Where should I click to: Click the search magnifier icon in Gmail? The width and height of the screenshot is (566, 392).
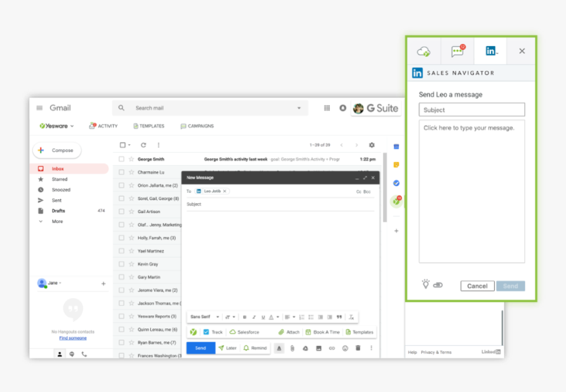point(121,108)
